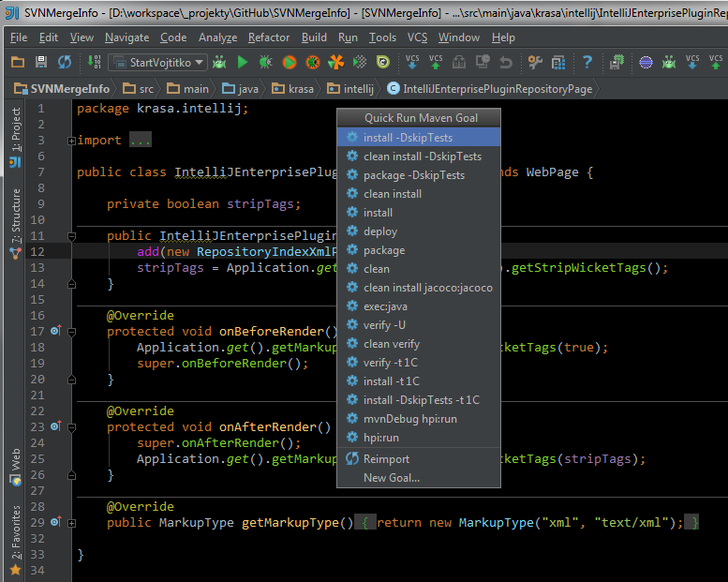Open the StartVojtitko run configuration dropdown
Image resolution: width=728 pixels, height=582 pixels.
point(157,62)
